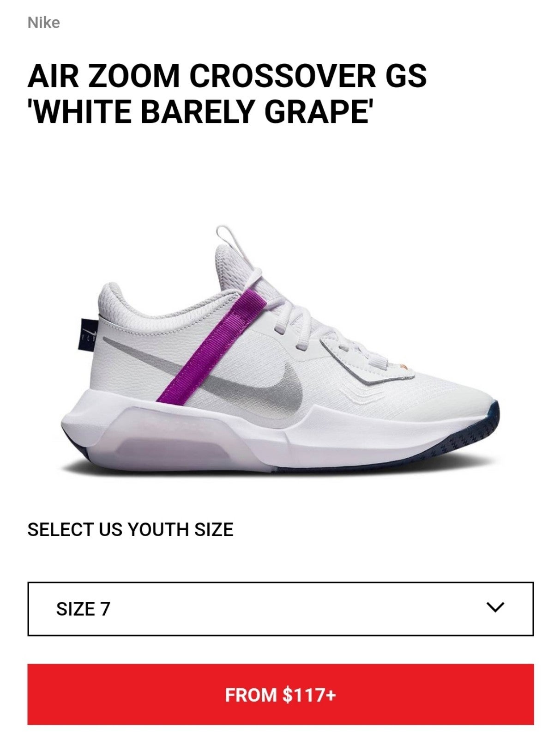This screenshot has height=739, width=560.
Task: Open the SIZE 7 size selector box
Action: [x=280, y=609]
